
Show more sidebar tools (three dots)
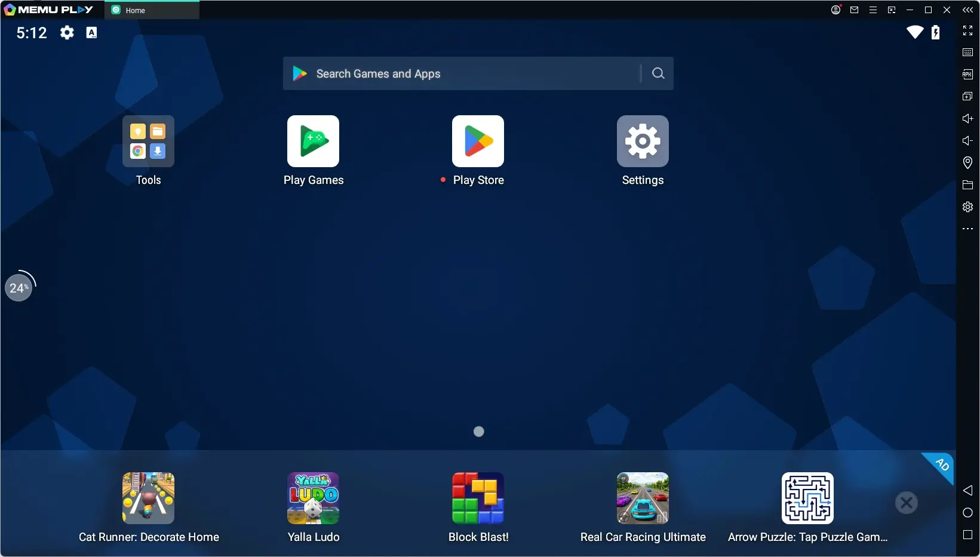click(967, 229)
